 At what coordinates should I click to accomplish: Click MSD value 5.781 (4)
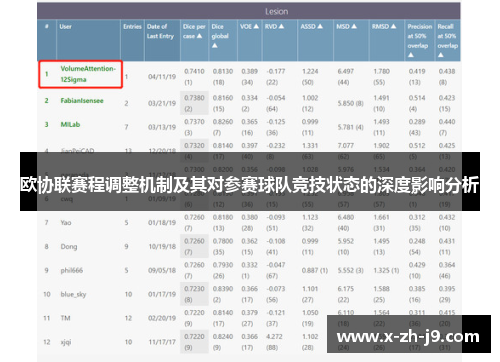click(350, 127)
